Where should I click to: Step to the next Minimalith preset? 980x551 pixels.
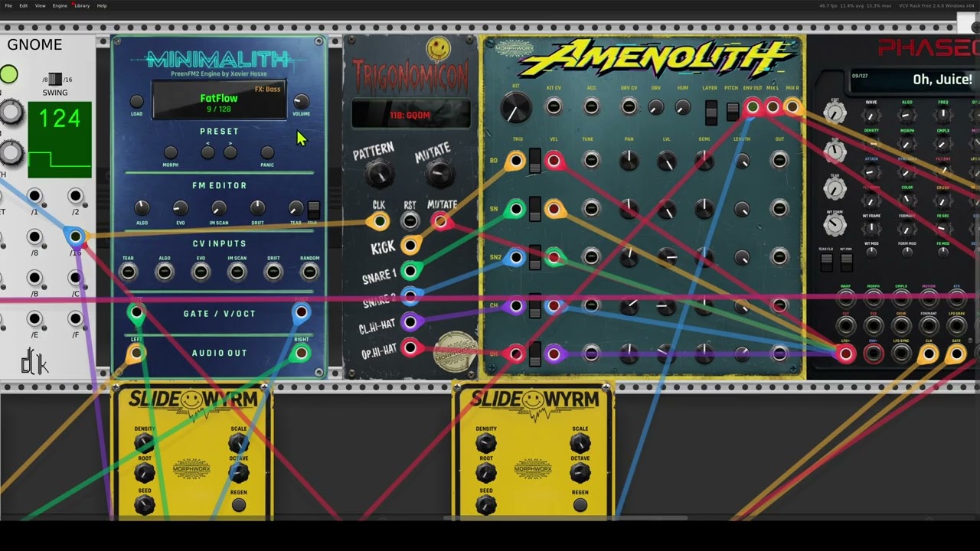(x=230, y=152)
